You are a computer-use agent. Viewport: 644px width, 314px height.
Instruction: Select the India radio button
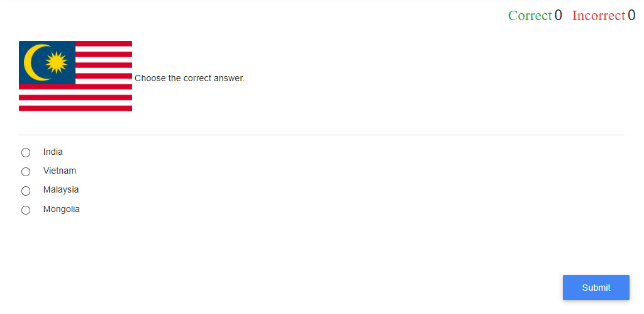click(x=26, y=152)
